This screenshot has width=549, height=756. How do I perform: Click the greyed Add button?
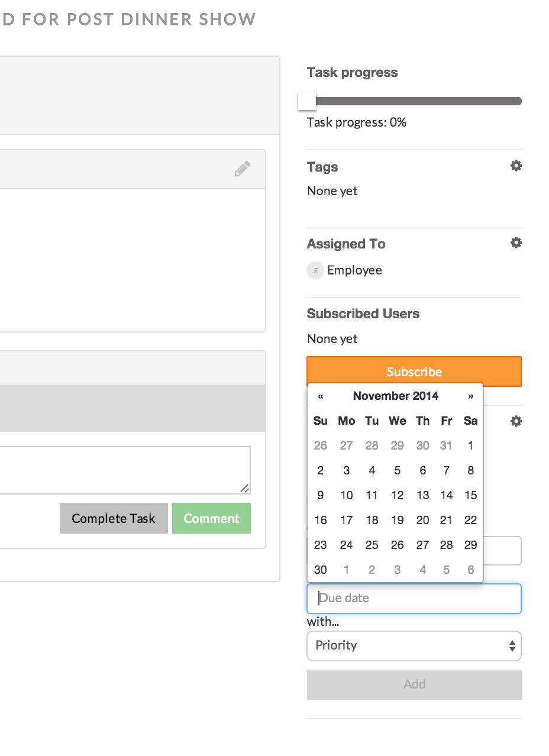click(x=414, y=684)
